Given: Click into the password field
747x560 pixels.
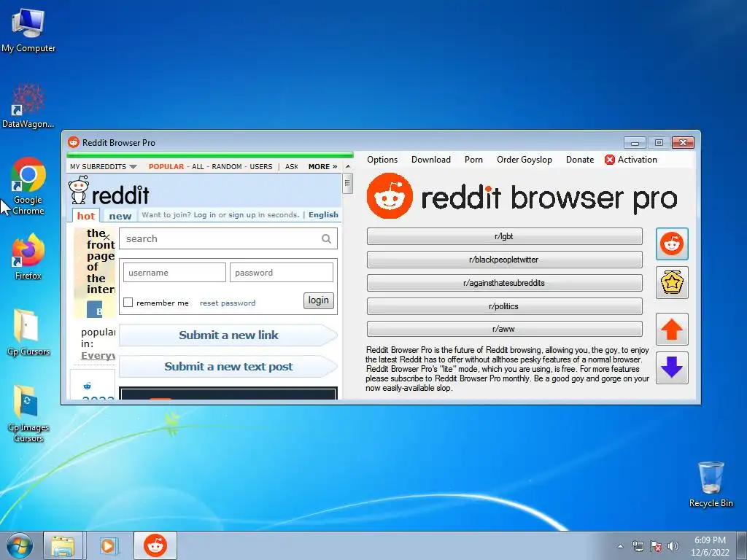Looking at the screenshot, I should click(x=282, y=273).
